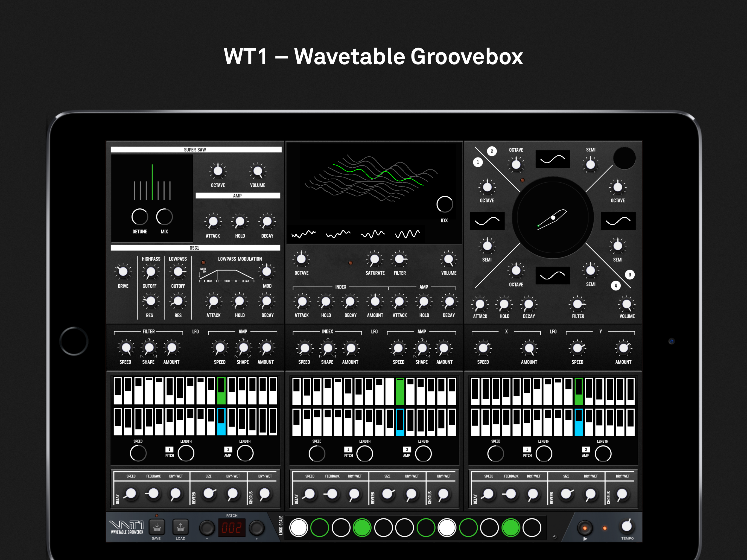
Task: Click the small crosshair icon right of the Lock Scale circles
Action: click(x=555, y=537)
